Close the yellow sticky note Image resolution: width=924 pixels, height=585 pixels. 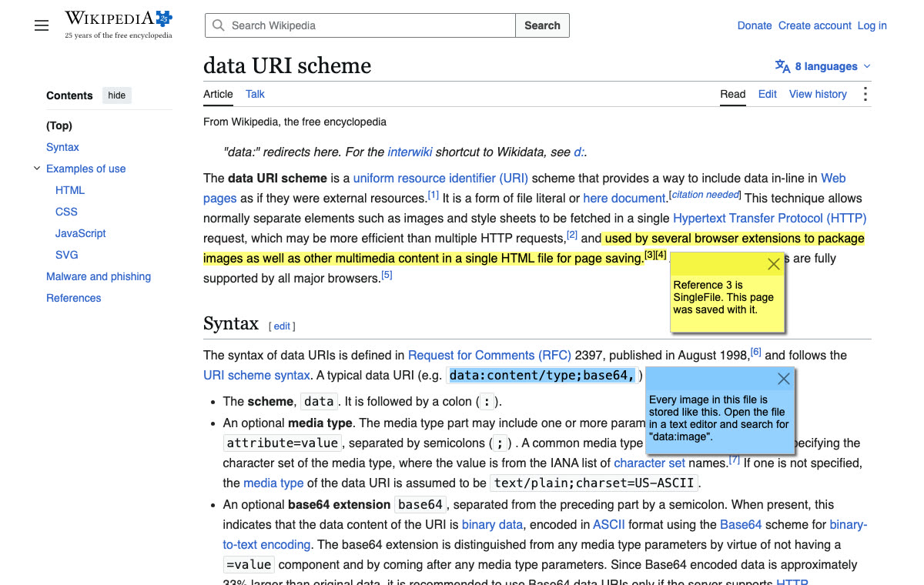click(x=774, y=264)
